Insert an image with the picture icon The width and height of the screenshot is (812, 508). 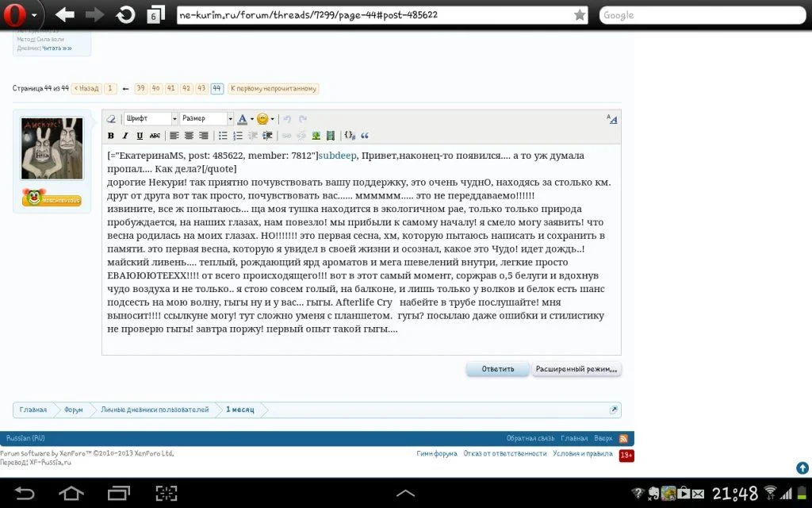point(316,136)
